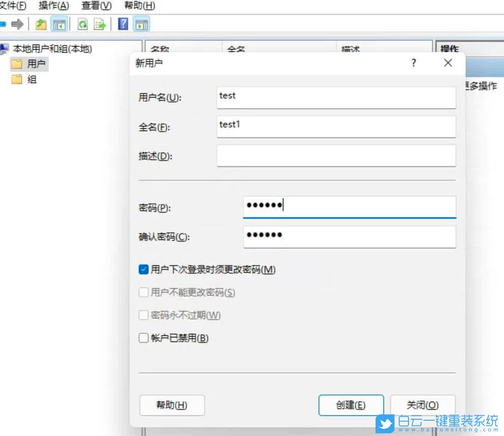Click the Up one level folder icon
Viewport: 504px width, 436px height.
coord(41,24)
